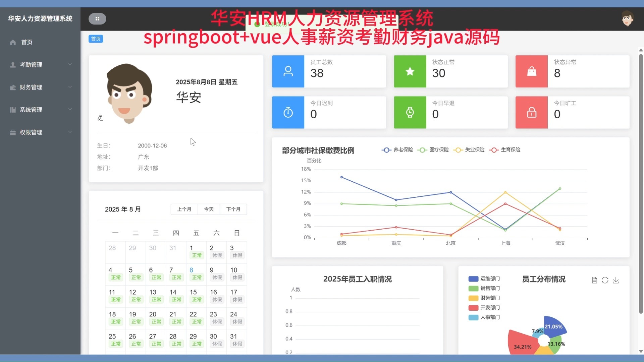
Task: Click the refresh icon in employee distribution chart
Action: coord(605,280)
